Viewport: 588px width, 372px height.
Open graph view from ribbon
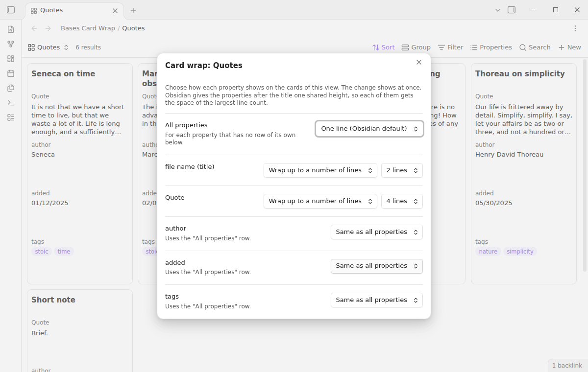(11, 44)
